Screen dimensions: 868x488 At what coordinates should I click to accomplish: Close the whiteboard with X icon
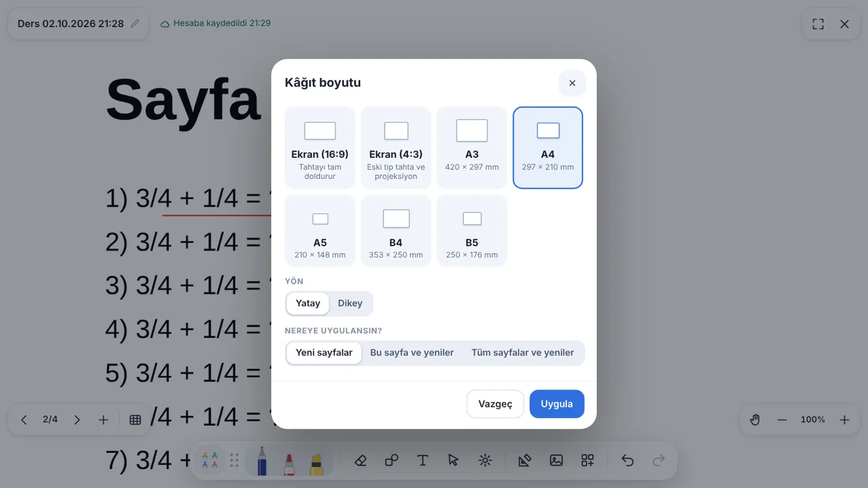click(844, 24)
